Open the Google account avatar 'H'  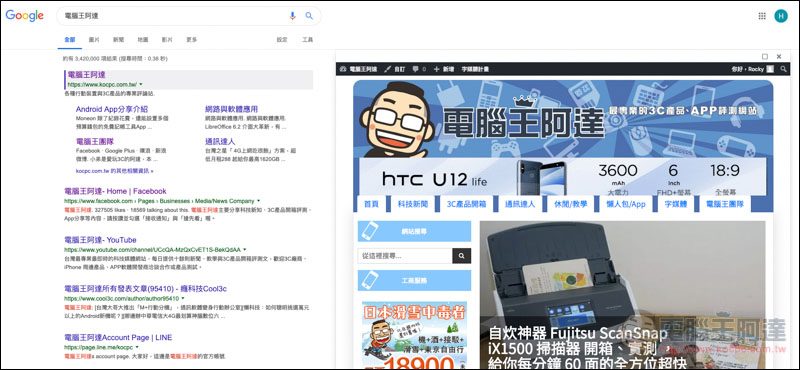(x=781, y=16)
